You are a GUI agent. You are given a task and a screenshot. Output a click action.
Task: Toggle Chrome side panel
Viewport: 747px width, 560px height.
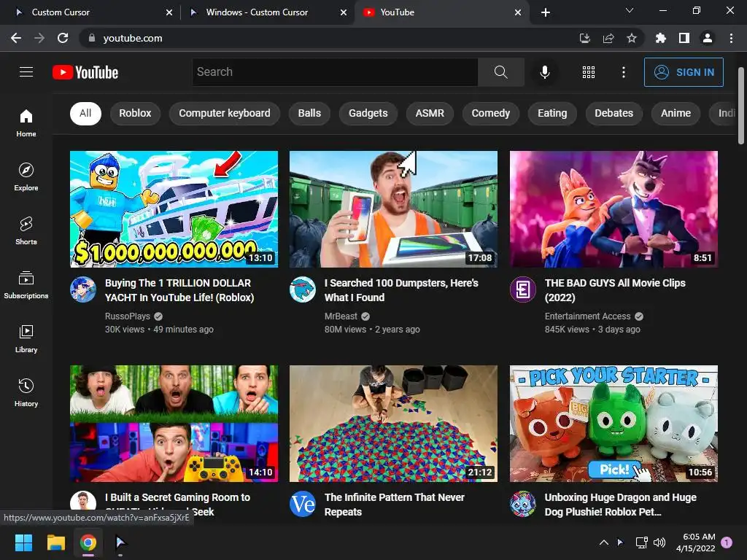click(x=684, y=38)
